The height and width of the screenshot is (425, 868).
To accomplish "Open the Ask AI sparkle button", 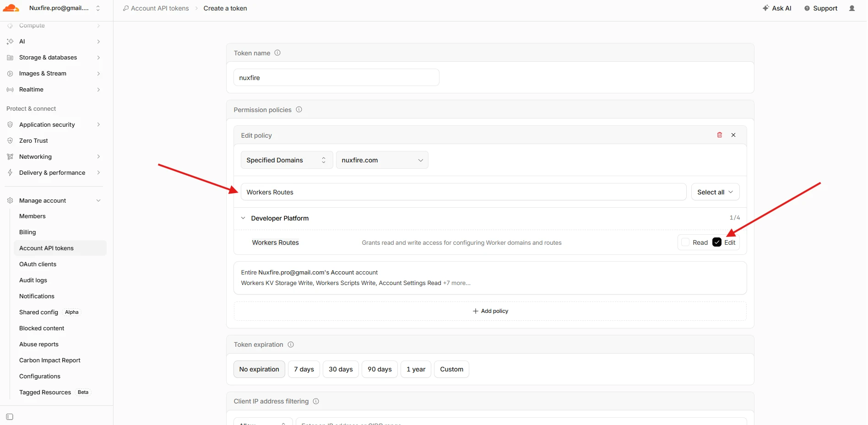I will point(777,8).
